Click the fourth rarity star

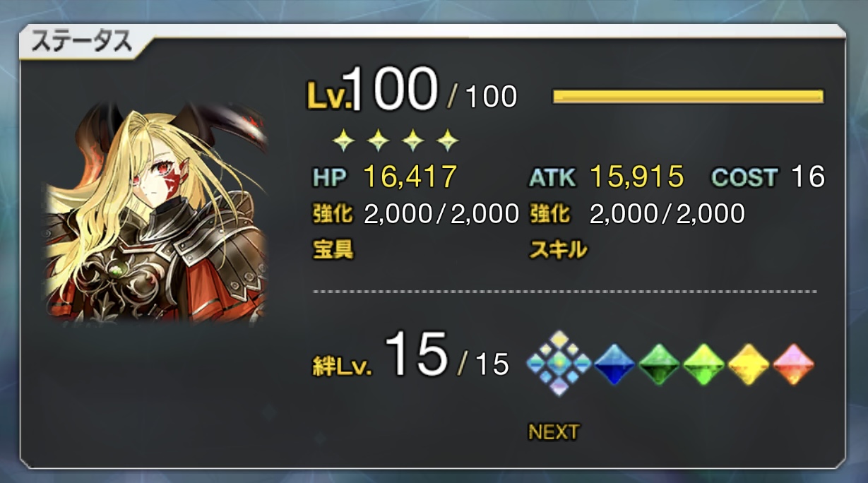[x=448, y=141]
